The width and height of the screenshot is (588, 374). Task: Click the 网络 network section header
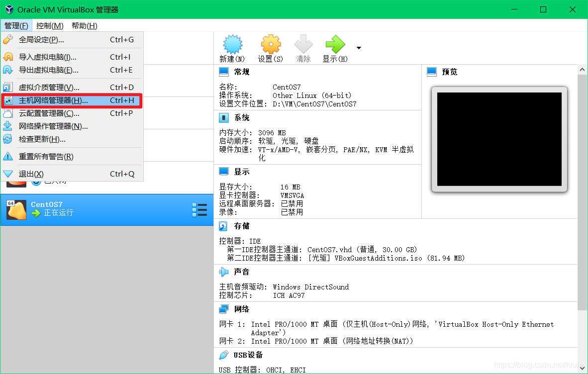(241, 309)
